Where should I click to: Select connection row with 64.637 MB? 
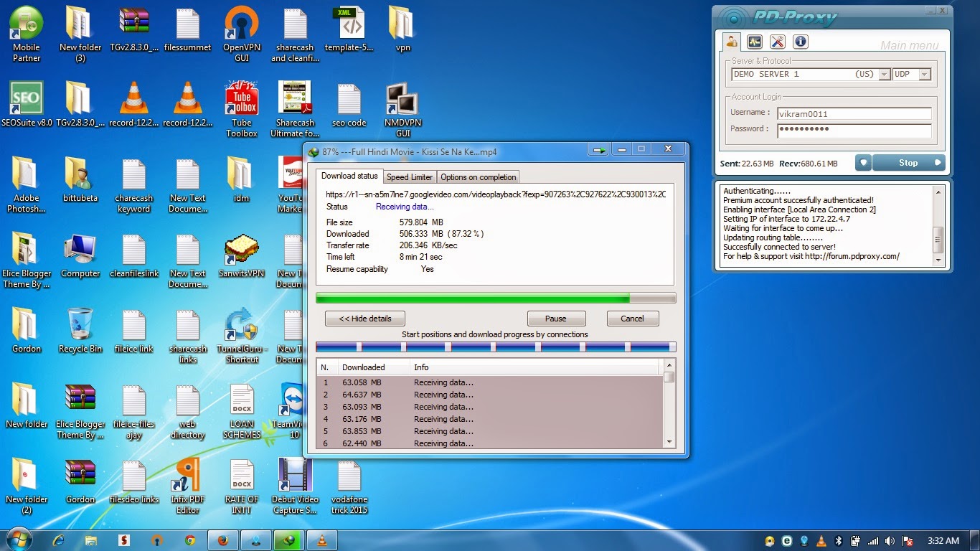tap(490, 395)
